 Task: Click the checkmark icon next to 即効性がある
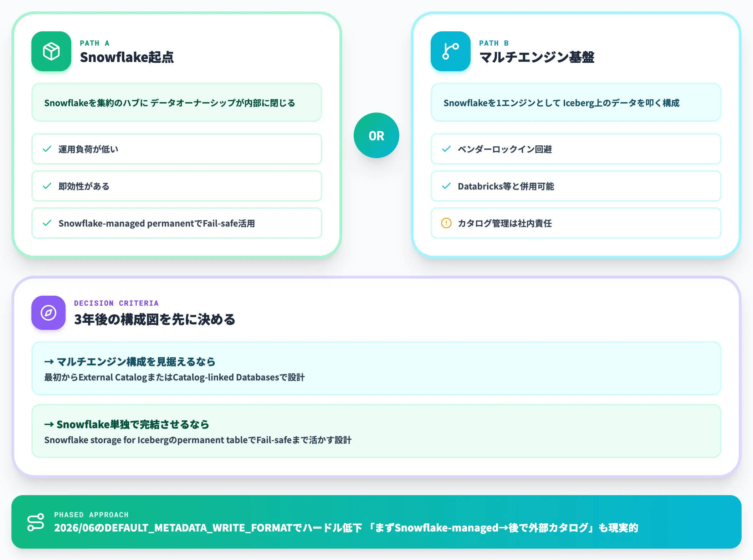pyautogui.click(x=47, y=186)
